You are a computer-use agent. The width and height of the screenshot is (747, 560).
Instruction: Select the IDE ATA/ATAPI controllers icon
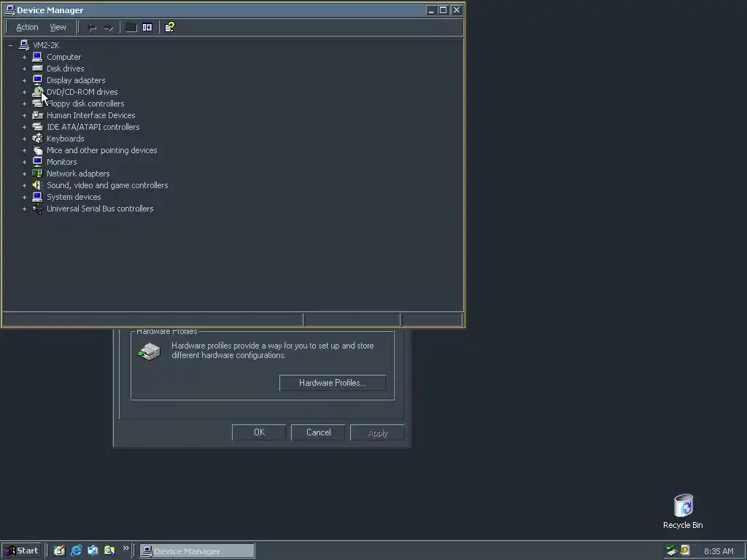38,127
